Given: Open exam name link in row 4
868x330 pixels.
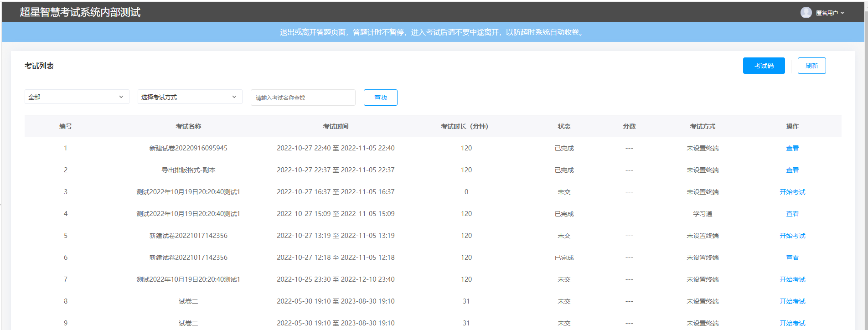Looking at the screenshot, I should click(x=188, y=214).
